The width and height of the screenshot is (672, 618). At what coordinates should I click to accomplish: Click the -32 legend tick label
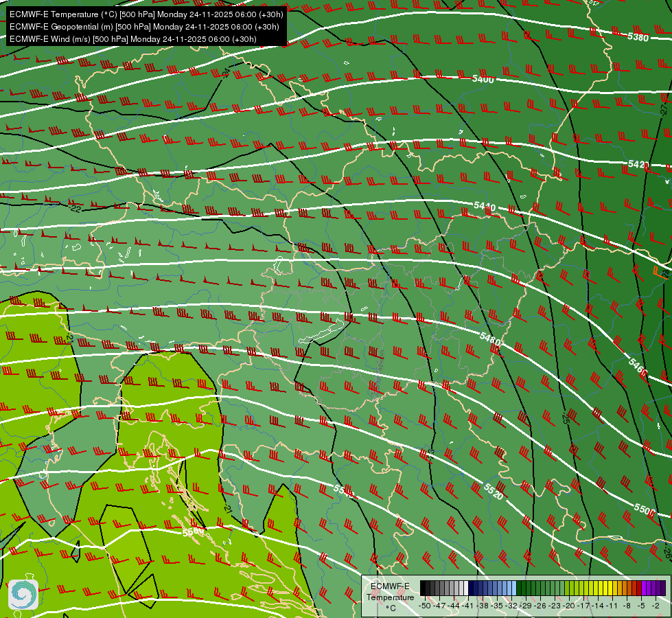pyautogui.click(x=511, y=606)
